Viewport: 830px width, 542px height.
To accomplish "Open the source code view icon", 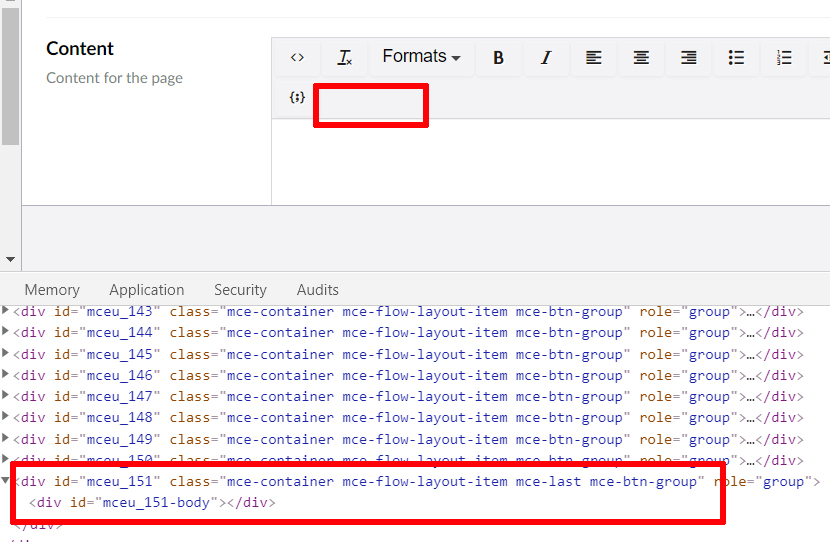I will tap(297, 57).
